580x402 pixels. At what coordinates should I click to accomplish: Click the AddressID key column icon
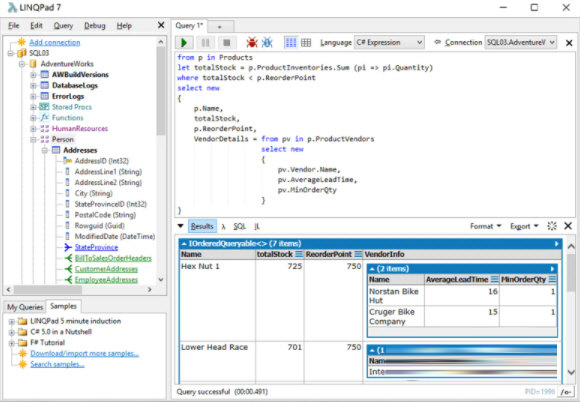point(67,161)
